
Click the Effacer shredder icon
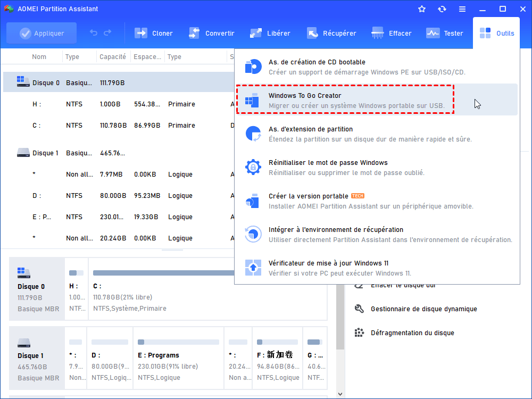pyautogui.click(x=377, y=33)
